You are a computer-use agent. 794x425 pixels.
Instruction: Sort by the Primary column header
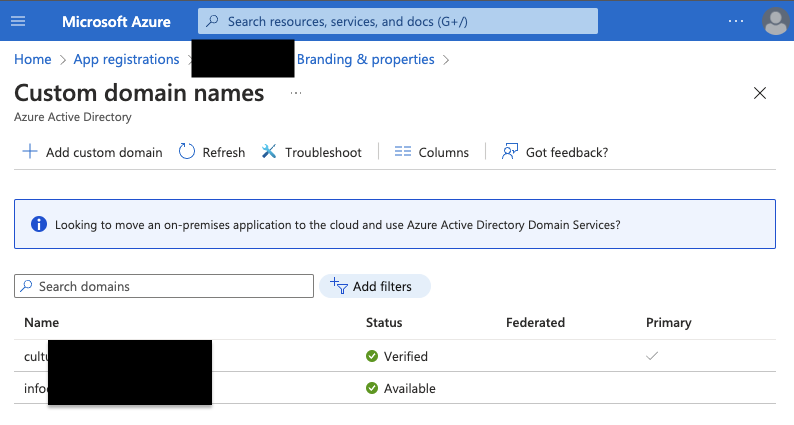[668, 323]
